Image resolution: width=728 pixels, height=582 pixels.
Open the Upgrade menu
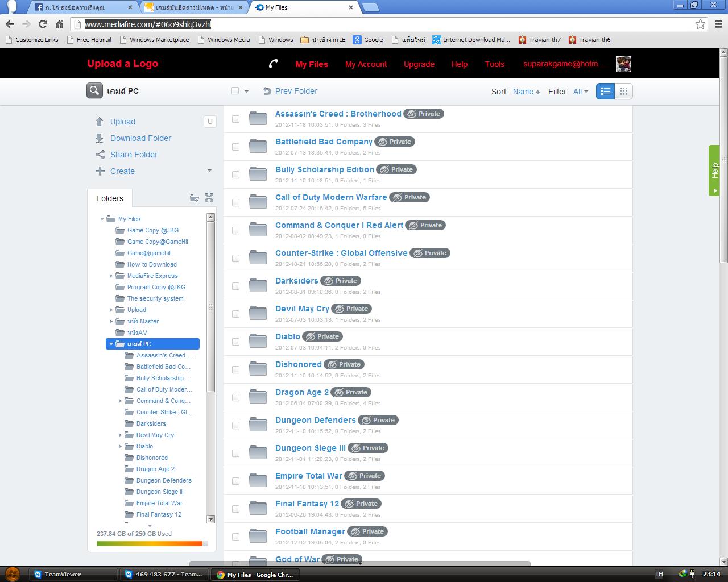[x=419, y=64]
